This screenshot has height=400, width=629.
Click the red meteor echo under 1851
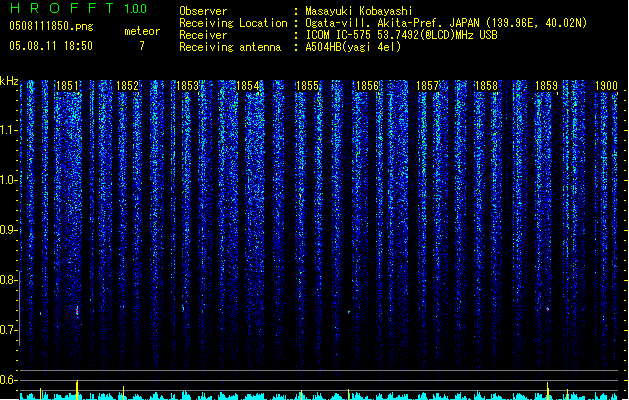77,311
